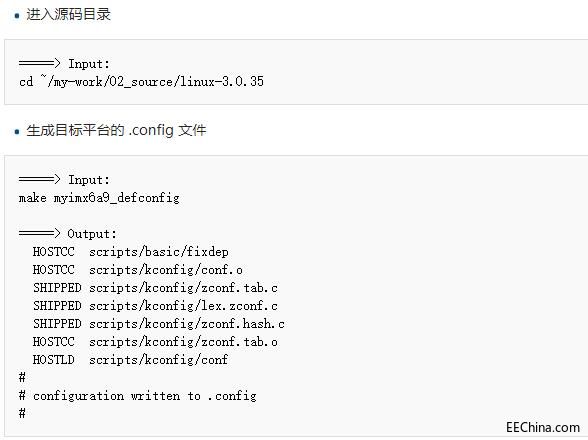Image resolution: width=588 pixels, height=440 pixels.
Task: Click the Output: label
Action: click(x=92, y=234)
